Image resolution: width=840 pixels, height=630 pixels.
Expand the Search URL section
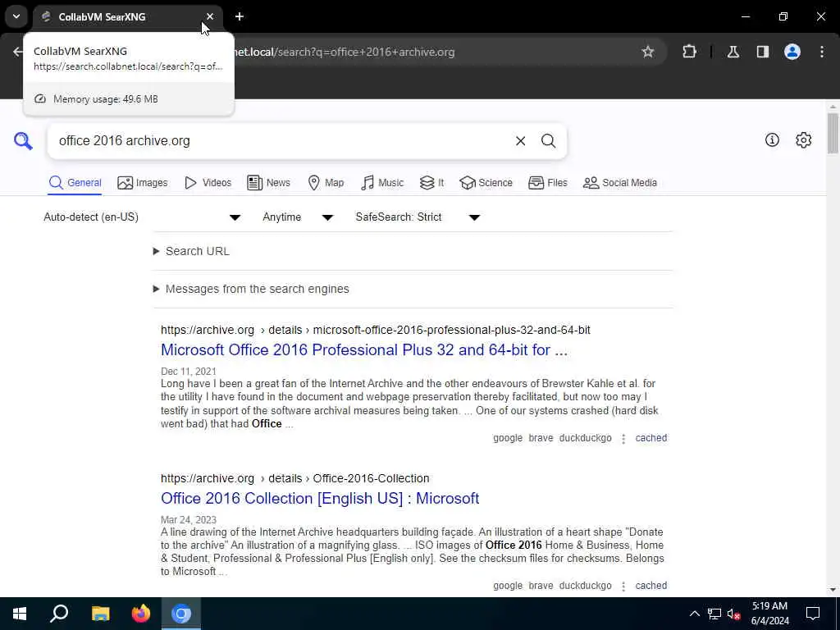[x=191, y=251]
